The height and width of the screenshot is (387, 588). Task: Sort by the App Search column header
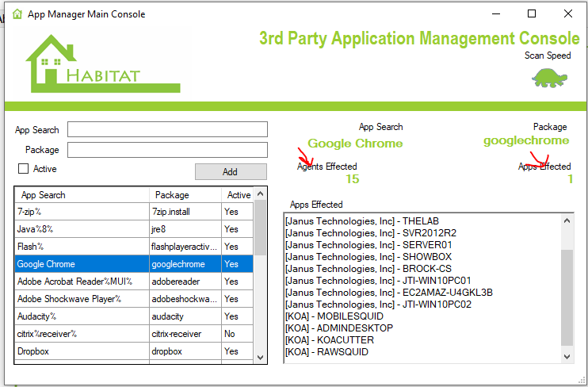(x=82, y=195)
